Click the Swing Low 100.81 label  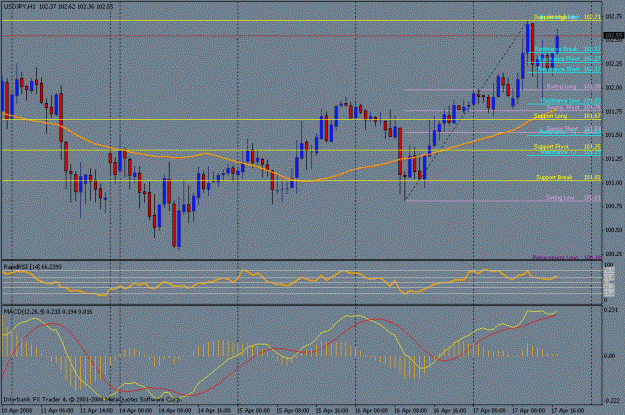(x=573, y=198)
